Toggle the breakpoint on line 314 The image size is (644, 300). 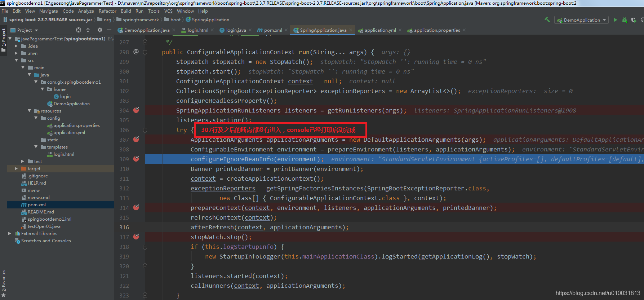(136, 207)
